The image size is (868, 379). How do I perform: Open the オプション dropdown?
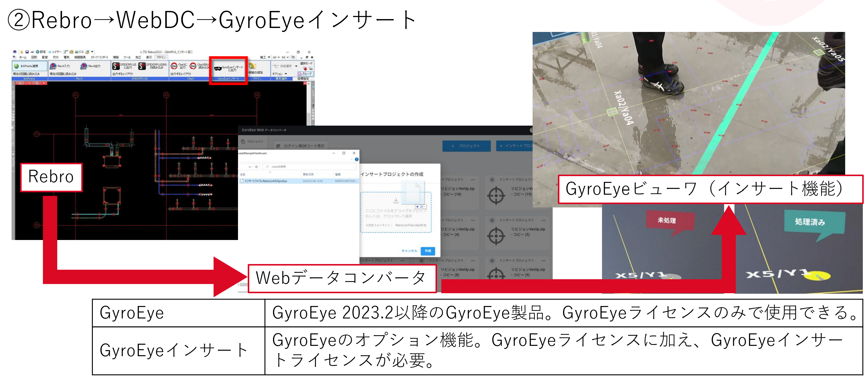click(x=286, y=74)
